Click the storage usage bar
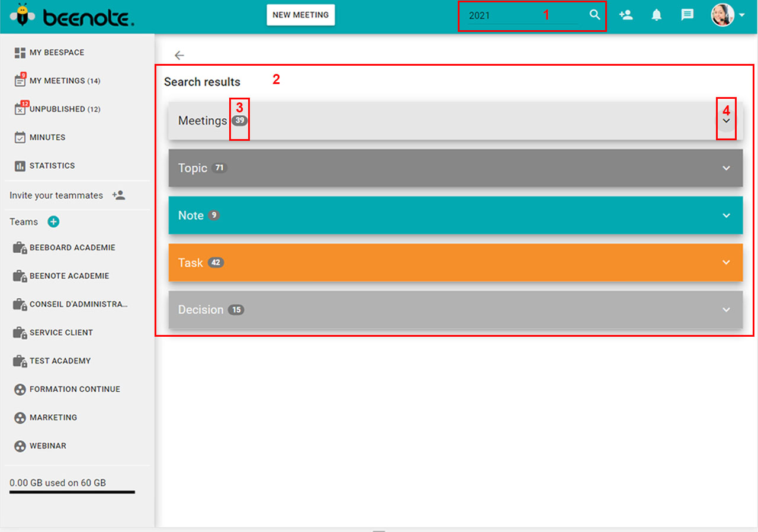Screen dimensions: 758x532 72,492
